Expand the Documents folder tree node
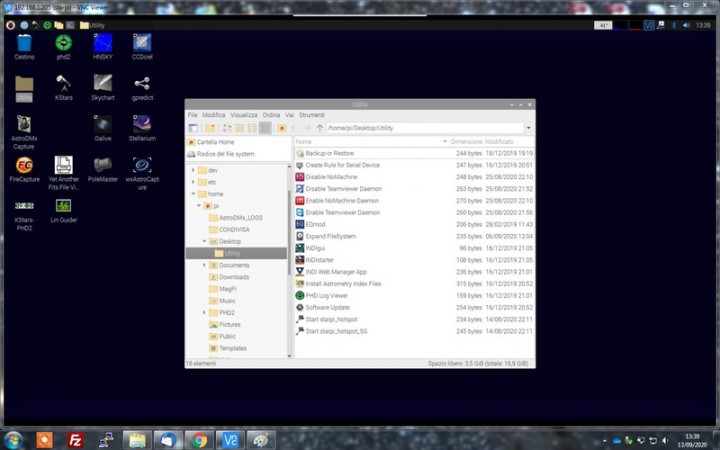 205,265
